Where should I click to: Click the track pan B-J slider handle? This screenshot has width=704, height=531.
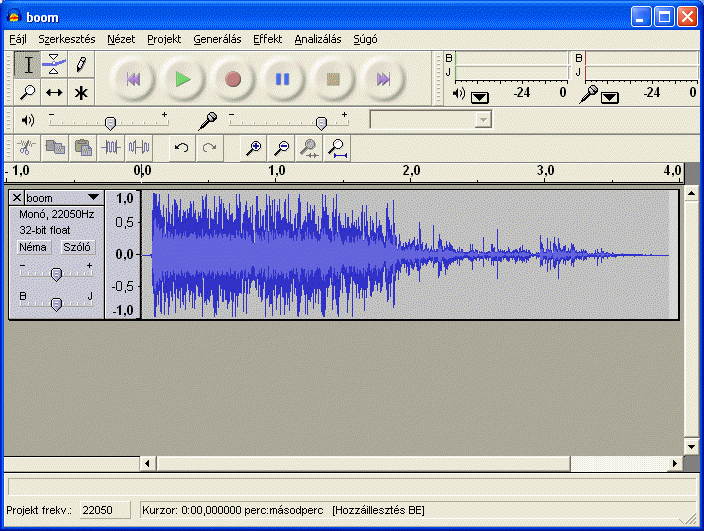point(56,304)
